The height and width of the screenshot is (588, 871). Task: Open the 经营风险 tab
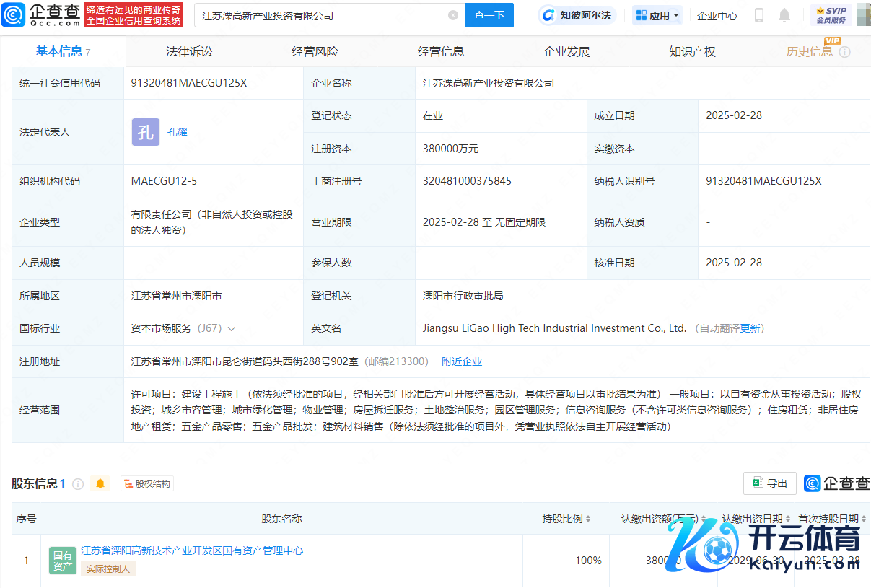[x=315, y=51]
